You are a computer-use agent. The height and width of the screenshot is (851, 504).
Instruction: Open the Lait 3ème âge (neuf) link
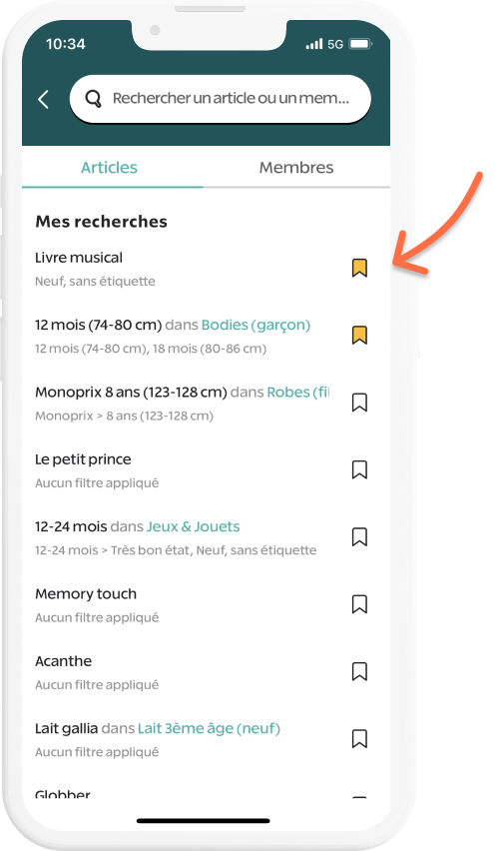coord(209,728)
